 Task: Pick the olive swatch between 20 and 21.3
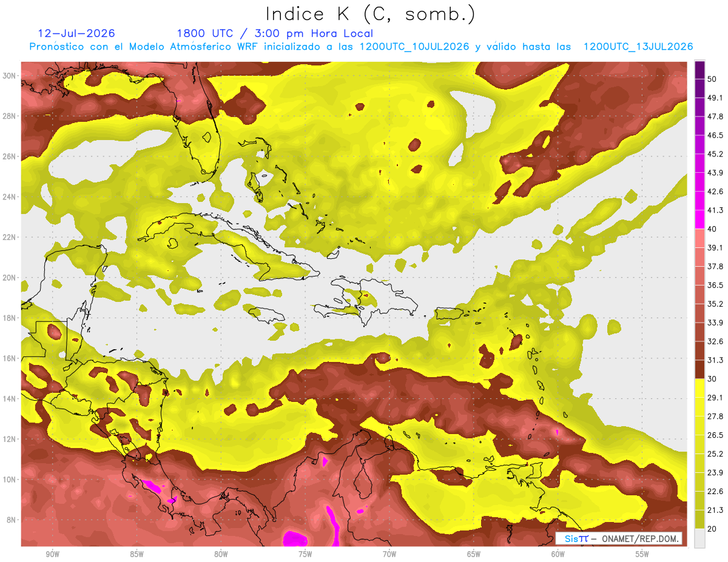[x=699, y=519]
